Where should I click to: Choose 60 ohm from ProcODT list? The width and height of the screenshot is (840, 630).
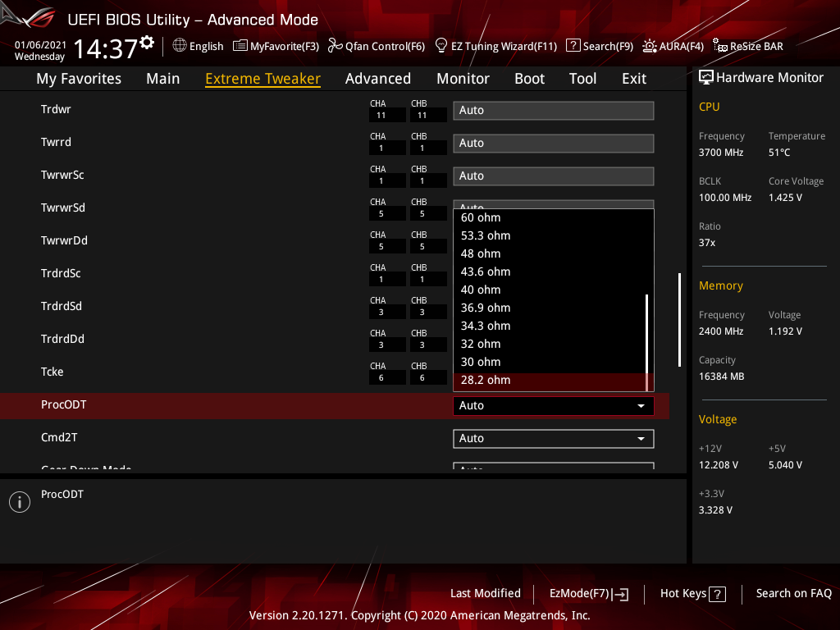(x=550, y=217)
